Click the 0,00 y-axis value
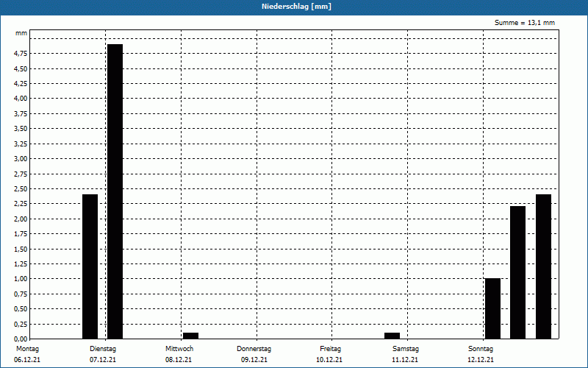 click(21, 339)
